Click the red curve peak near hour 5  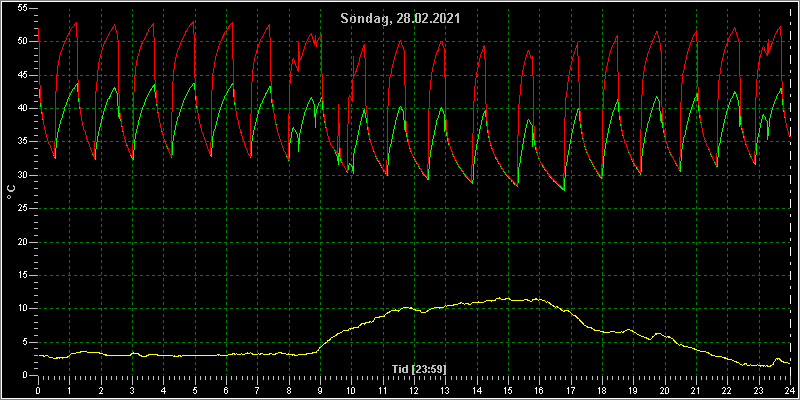194,22
